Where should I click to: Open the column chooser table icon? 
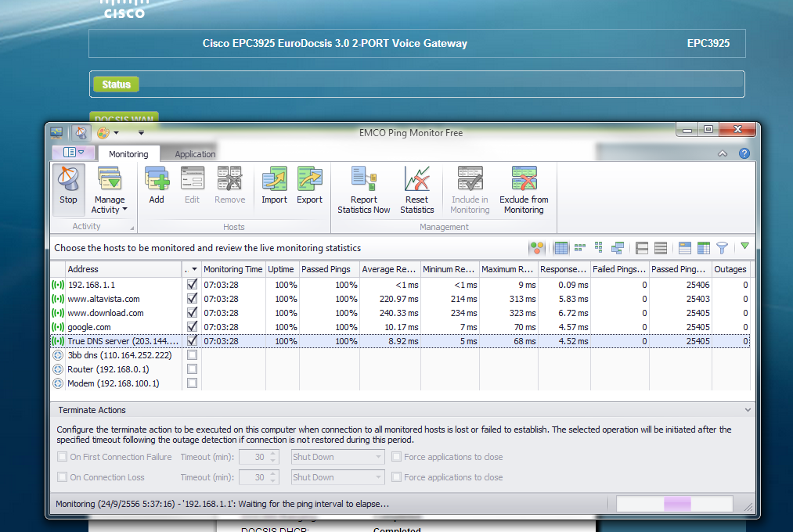704,248
